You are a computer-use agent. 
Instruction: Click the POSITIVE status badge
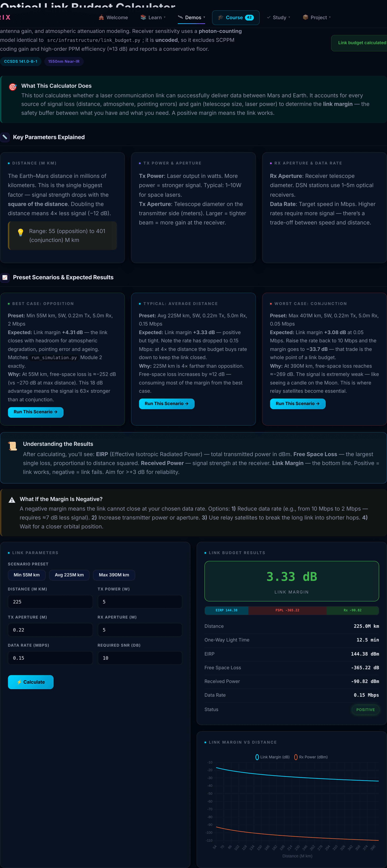[365, 709]
